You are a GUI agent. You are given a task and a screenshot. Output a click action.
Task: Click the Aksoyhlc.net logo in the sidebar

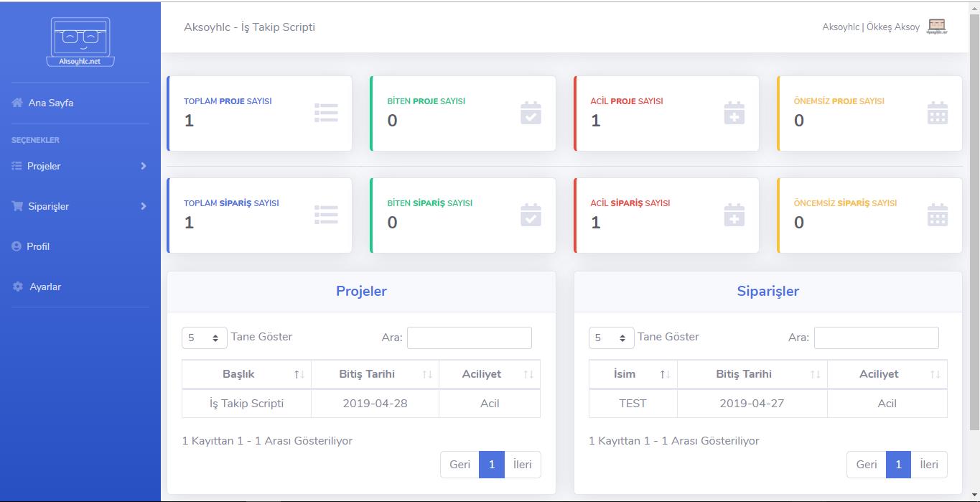80,42
